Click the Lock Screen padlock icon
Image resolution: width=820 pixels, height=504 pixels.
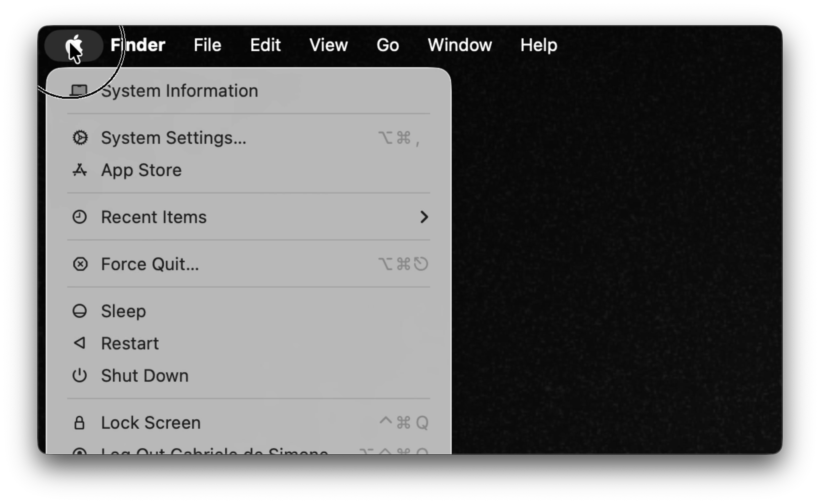click(79, 423)
